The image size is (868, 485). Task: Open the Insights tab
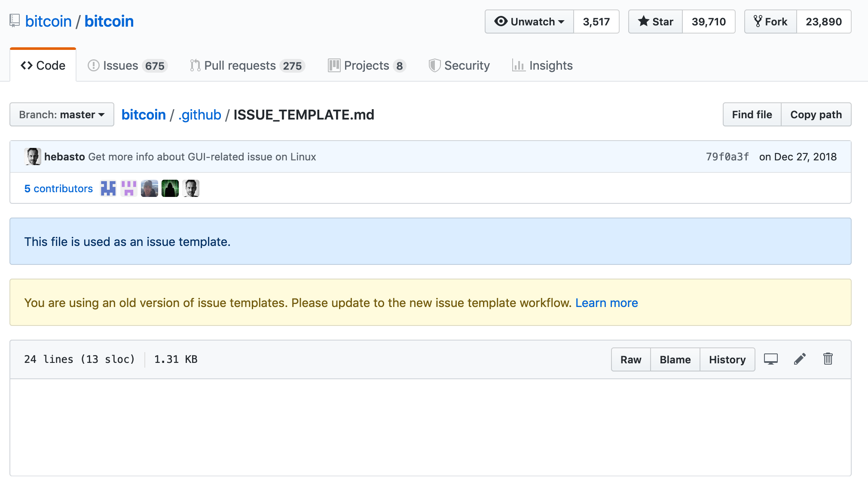tap(542, 65)
